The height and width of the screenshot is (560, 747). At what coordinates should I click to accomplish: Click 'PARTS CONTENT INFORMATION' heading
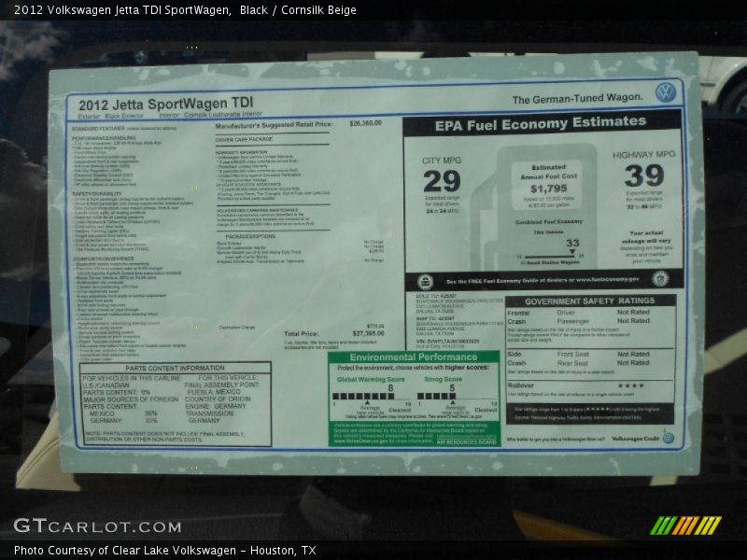tap(175, 368)
